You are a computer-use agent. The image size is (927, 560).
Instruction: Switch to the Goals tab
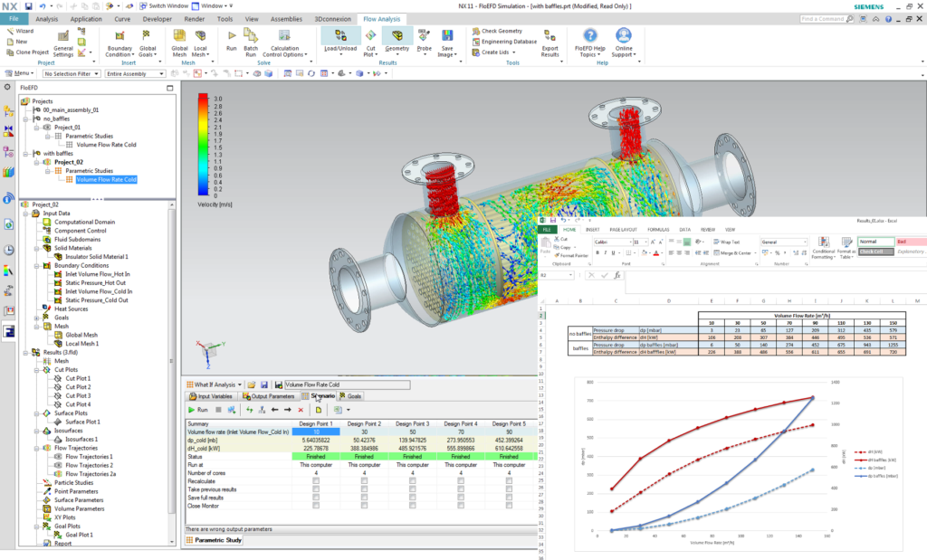click(349, 396)
